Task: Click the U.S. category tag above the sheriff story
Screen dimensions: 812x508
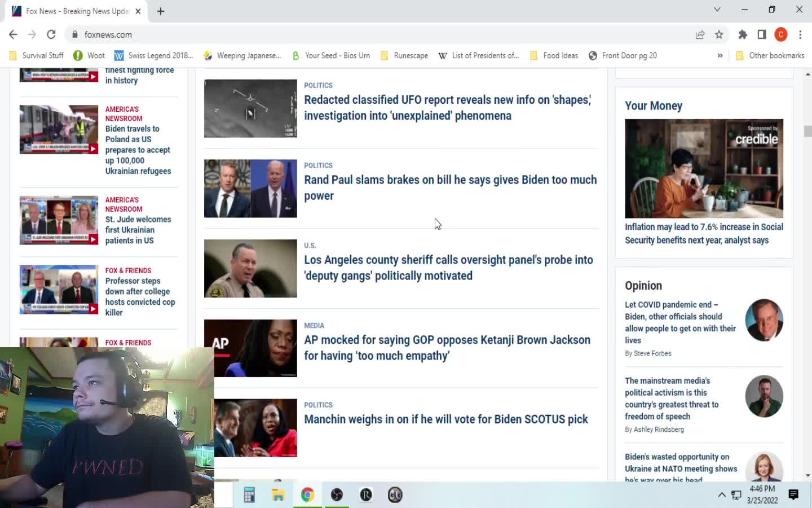Action: pyautogui.click(x=310, y=246)
